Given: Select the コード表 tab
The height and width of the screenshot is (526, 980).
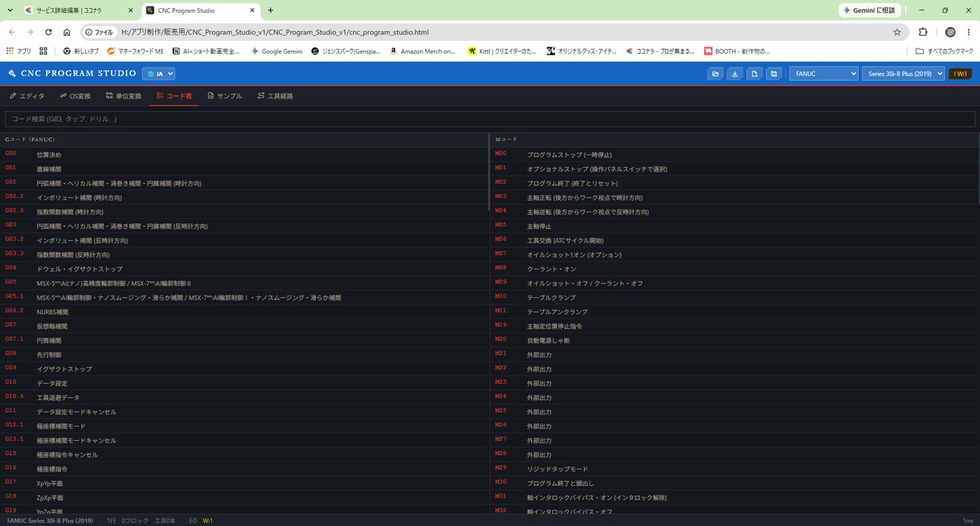Looking at the screenshot, I should coord(174,96).
